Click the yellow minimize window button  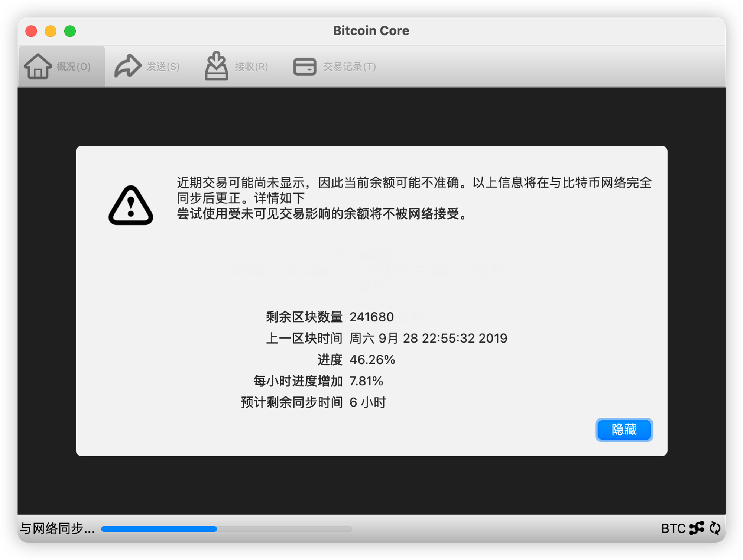click(x=51, y=31)
